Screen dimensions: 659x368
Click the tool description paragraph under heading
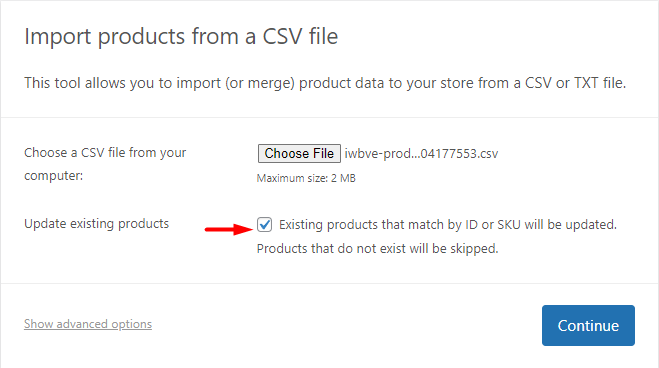(325, 83)
